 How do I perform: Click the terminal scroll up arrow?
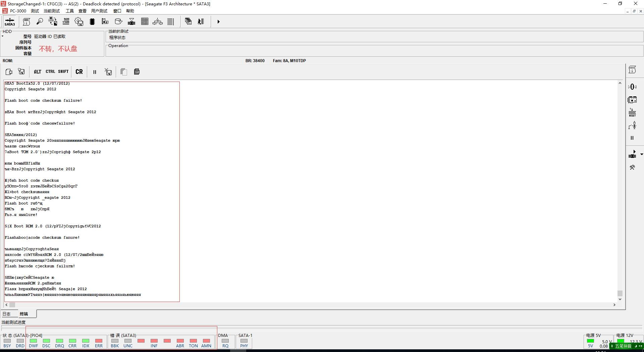point(620,83)
